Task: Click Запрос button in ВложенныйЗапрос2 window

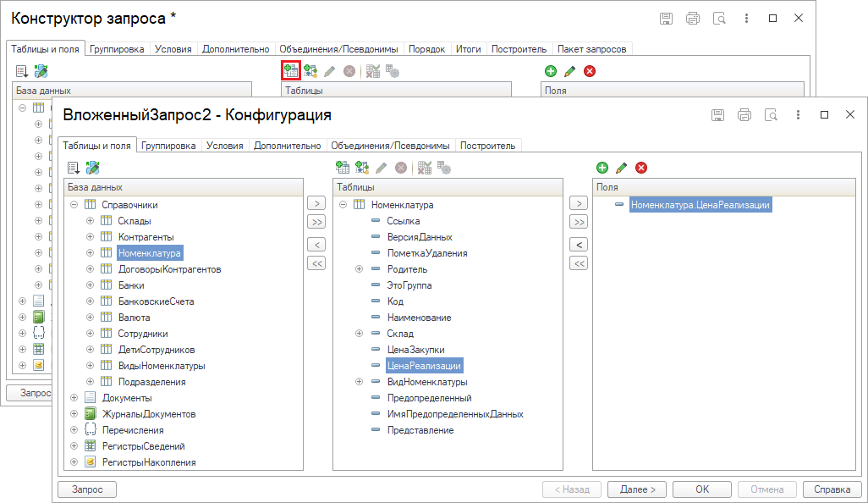Action: pos(87,489)
